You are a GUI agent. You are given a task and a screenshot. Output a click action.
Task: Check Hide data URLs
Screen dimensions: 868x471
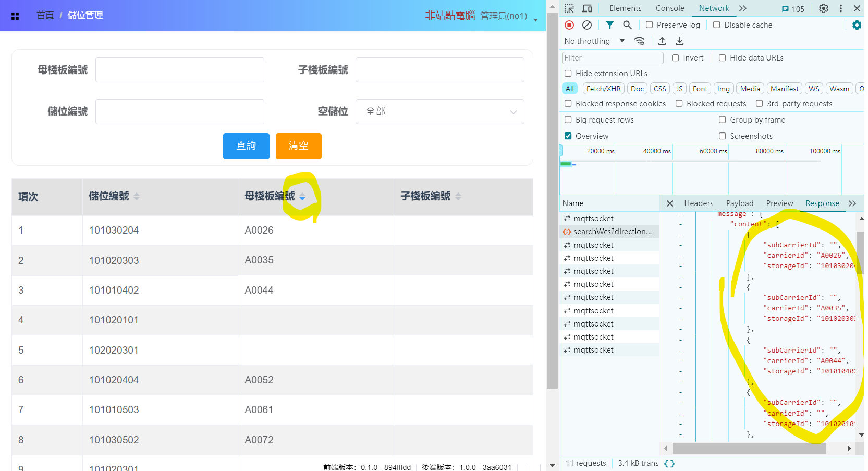[723, 58]
